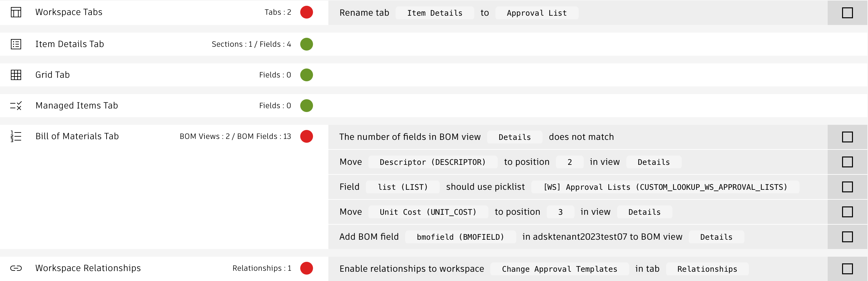Check the Enable relationships to workspace box
Viewport: 868px width, 281px height.
click(x=847, y=269)
